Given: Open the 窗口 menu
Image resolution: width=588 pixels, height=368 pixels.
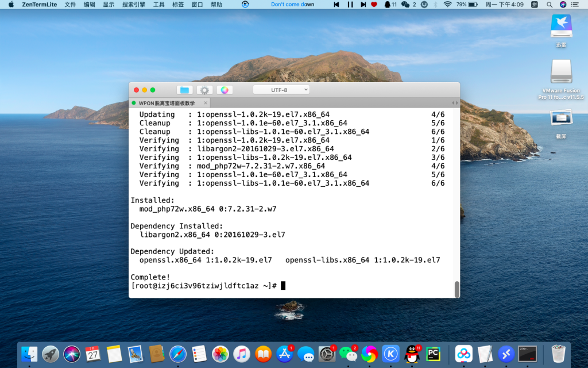Looking at the screenshot, I should click(197, 5).
